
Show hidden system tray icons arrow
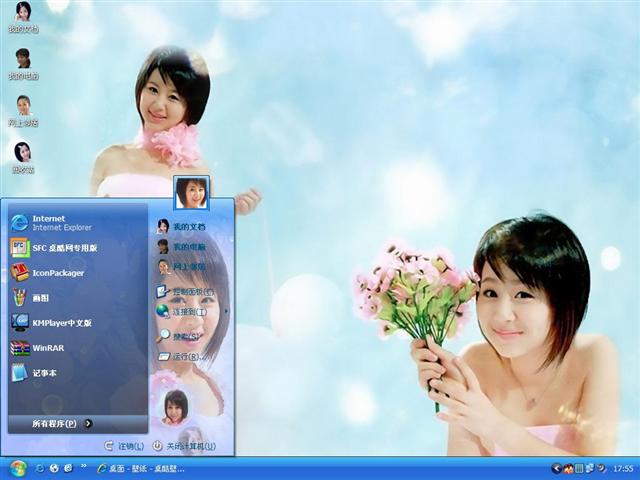point(556,468)
